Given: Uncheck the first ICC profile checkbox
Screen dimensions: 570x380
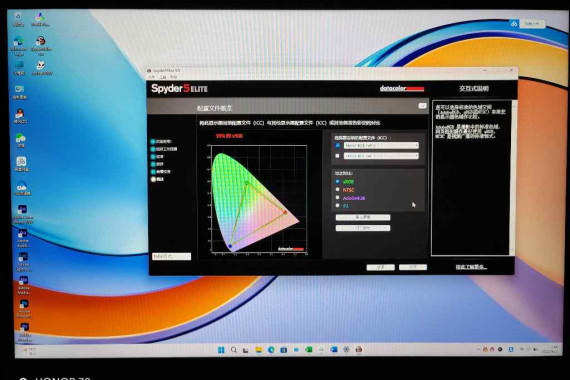Looking at the screenshot, I should coord(337,145).
